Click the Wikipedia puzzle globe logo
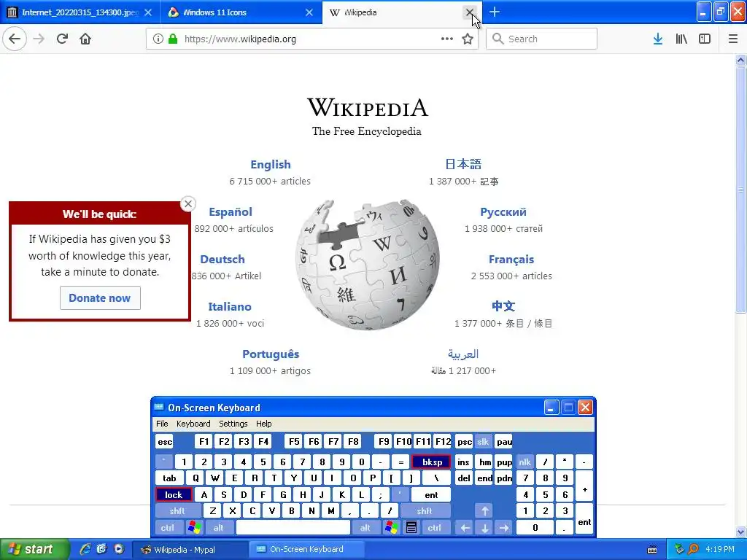This screenshot has width=747, height=560. [368, 264]
